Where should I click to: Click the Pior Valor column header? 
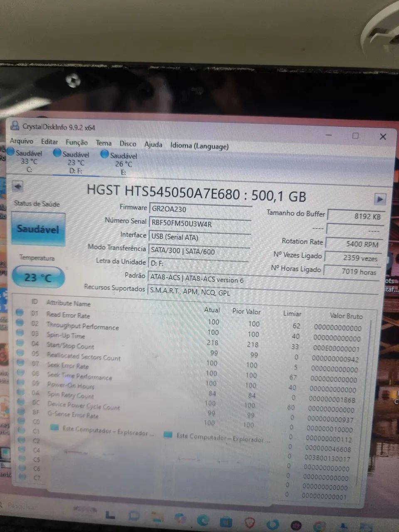point(246,311)
